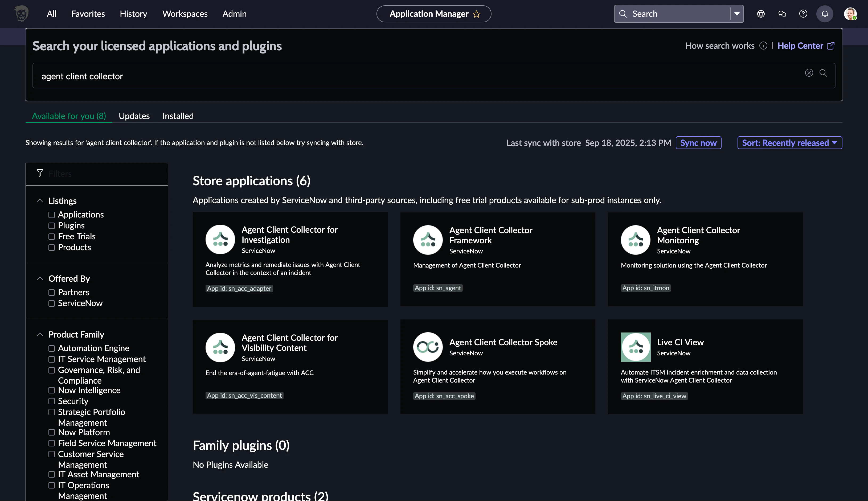Check the Customer Service Management filter

point(52,455)
